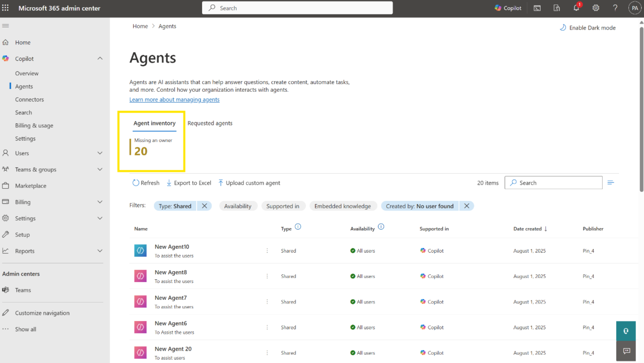This screenshot has width=644, height=363.
Task: Expand the Users navigation section
Action: tap(100, 153)
